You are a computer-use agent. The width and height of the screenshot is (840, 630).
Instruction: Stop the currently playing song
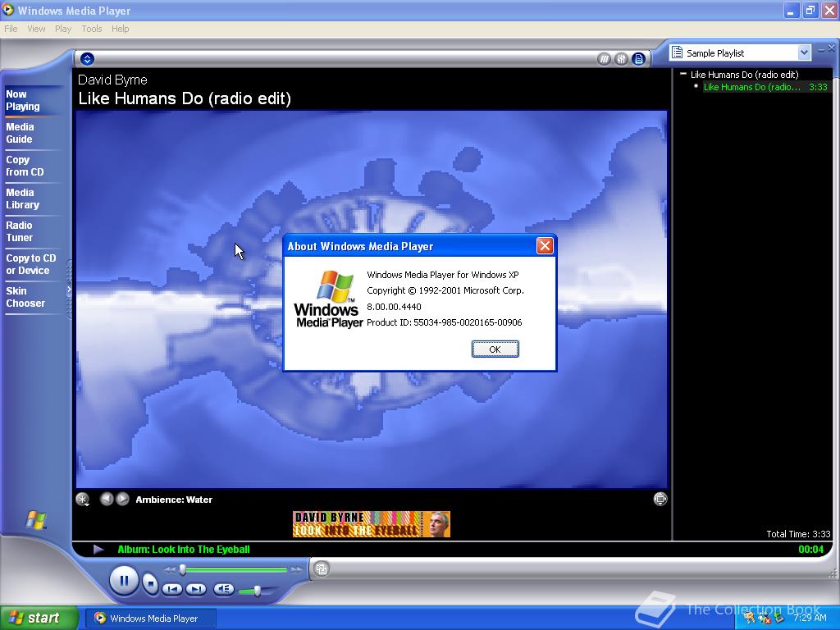pos(151,583)
